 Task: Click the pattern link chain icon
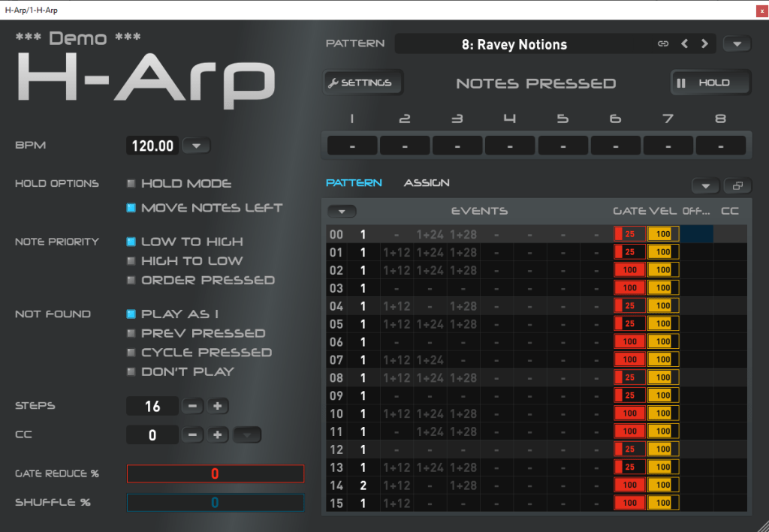(x=663, y=44)
